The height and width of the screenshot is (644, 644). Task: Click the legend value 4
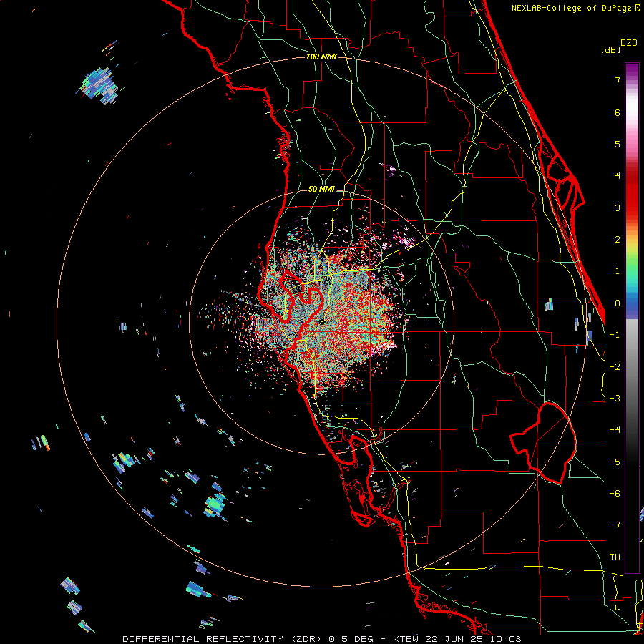618,176
